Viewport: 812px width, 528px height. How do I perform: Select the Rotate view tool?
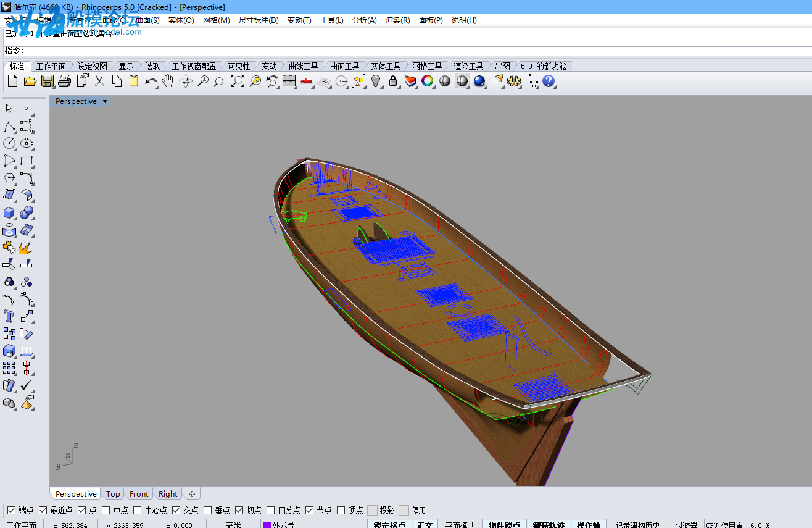tap(186, 81)
